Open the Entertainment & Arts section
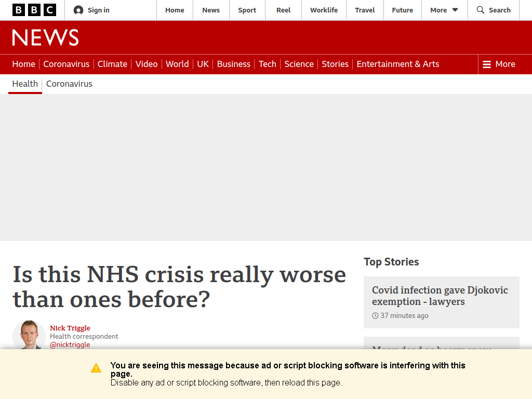The width and height of the screenshot is (532, 399). [398, 64]
